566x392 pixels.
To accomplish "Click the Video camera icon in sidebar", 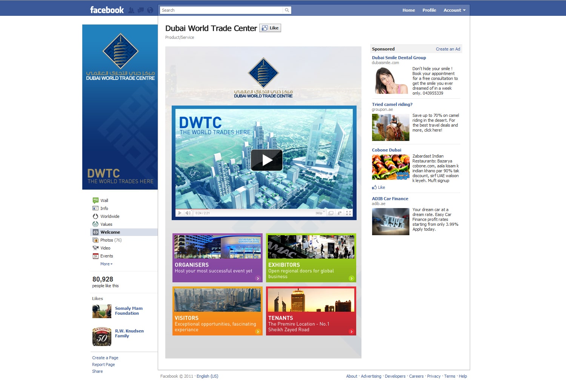I will click(95, 248).
